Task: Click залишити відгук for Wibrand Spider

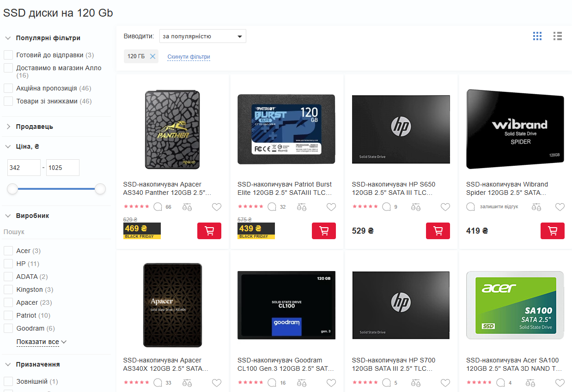Action: (x=499, y=207)
